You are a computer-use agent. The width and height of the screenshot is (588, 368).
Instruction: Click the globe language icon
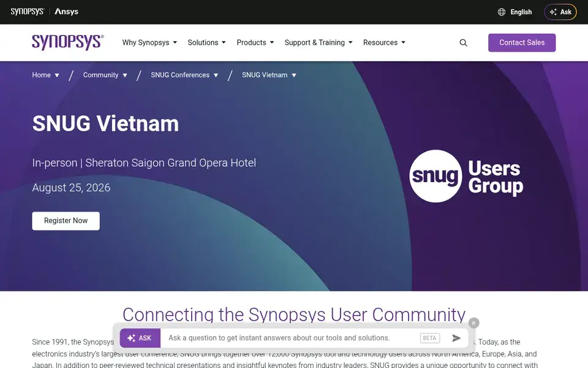click(x=502, y=12)
